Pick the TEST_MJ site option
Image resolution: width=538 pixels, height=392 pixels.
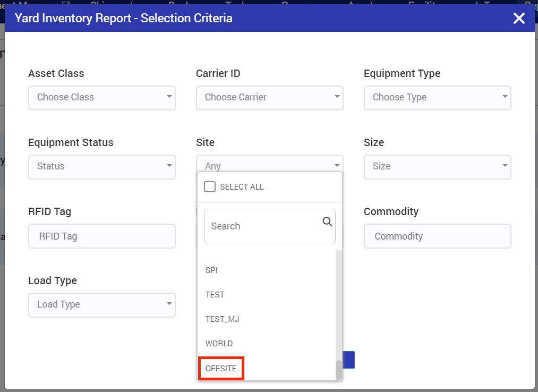pos(223,319)
